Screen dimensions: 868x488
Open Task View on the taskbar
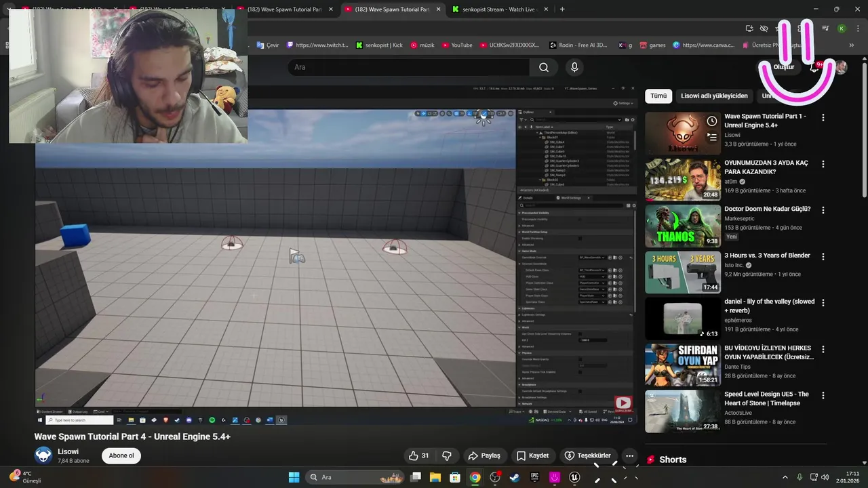click(x=416, y=477)
